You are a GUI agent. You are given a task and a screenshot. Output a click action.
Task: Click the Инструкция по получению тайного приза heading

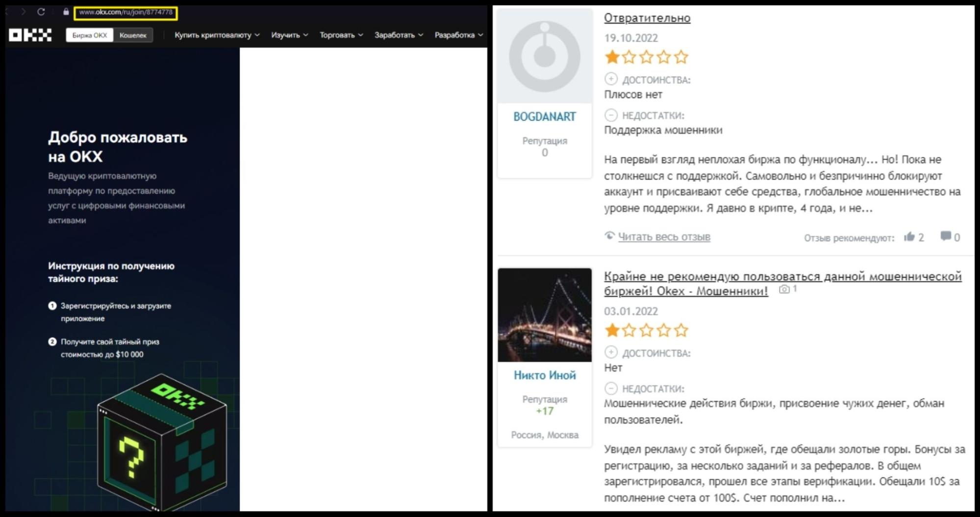tap(111, 272)
